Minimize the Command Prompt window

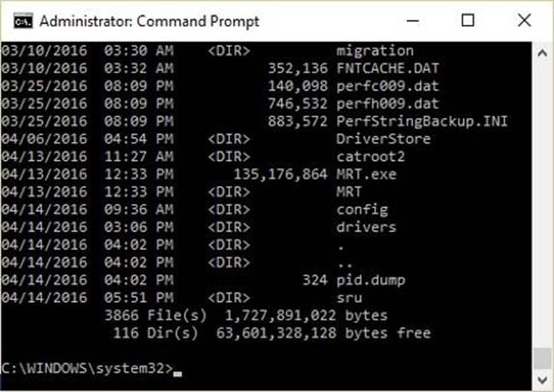412,20
